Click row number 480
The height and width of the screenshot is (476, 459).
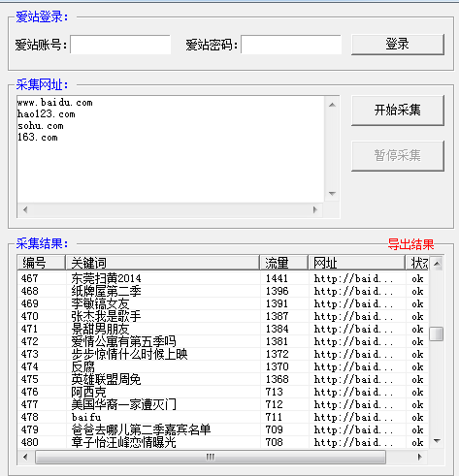click(29, 442)
